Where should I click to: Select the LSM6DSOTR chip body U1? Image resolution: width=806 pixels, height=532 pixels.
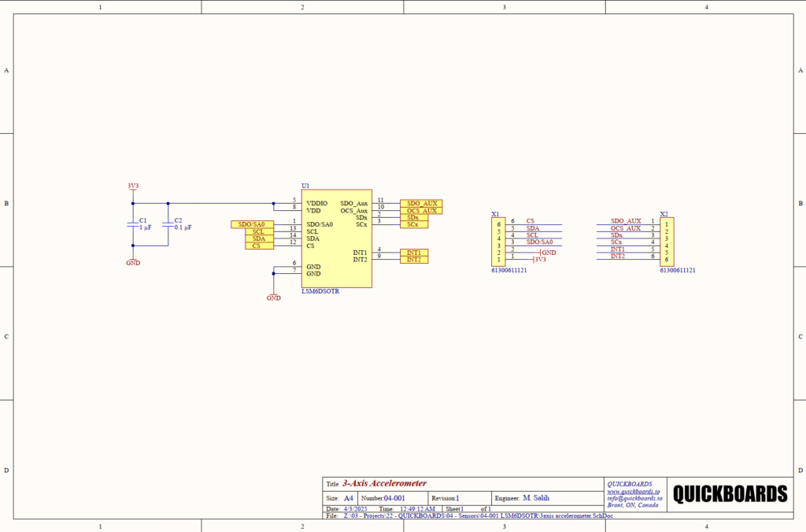[x=336, y=240]
